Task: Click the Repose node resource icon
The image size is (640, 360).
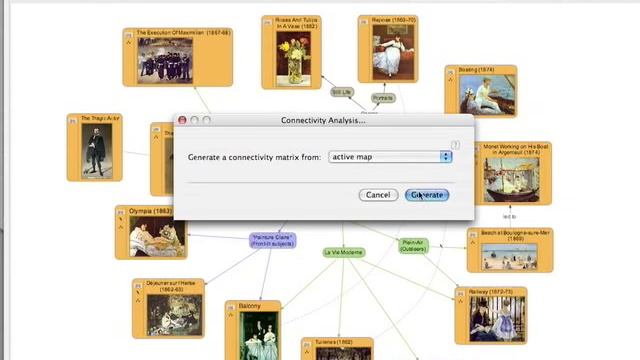Action: click(x=364, y=22)
